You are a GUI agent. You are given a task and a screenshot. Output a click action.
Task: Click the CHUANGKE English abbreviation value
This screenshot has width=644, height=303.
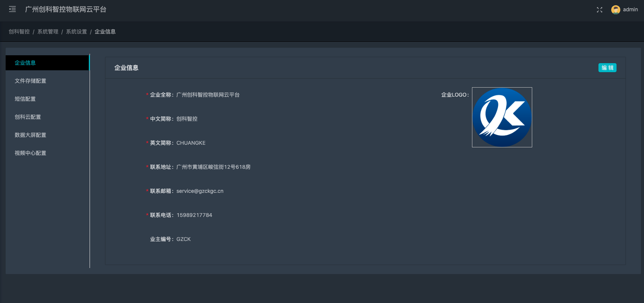[191, 143]
